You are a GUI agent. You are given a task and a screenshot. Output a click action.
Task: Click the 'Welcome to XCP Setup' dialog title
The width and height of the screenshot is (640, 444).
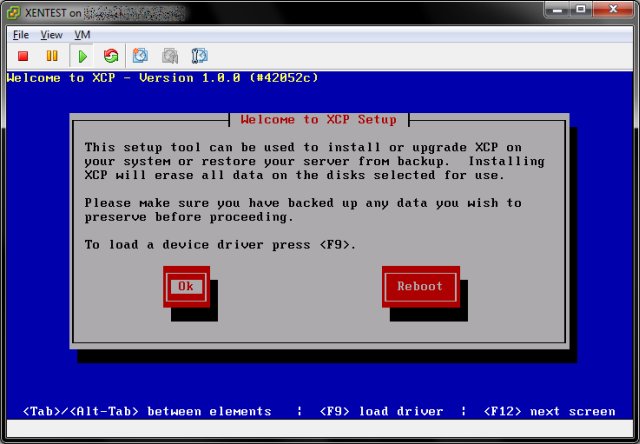coord(319,120)
